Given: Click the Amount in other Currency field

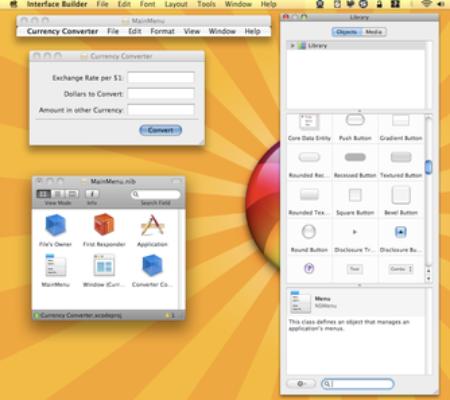Looking at the screenshot, I should 161,110.
